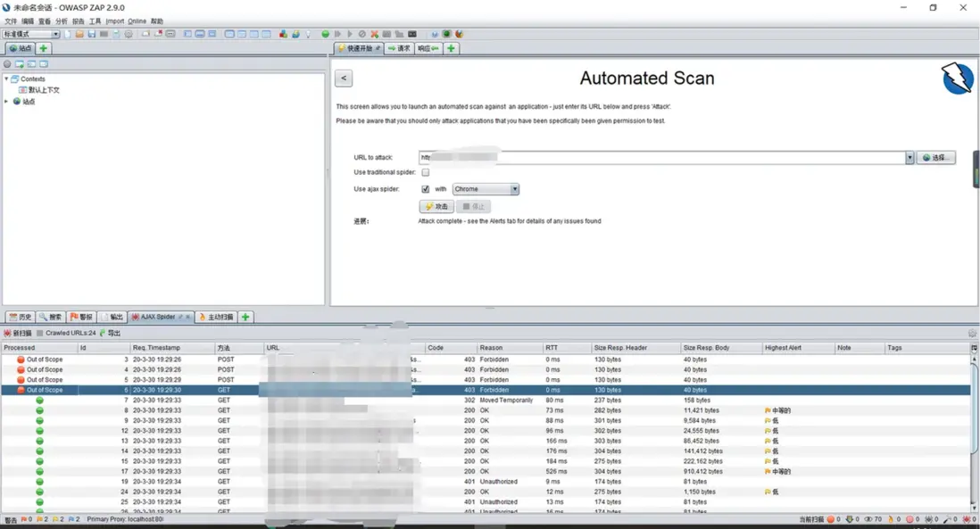Click the 选择 select button

(x=935, y=157)
